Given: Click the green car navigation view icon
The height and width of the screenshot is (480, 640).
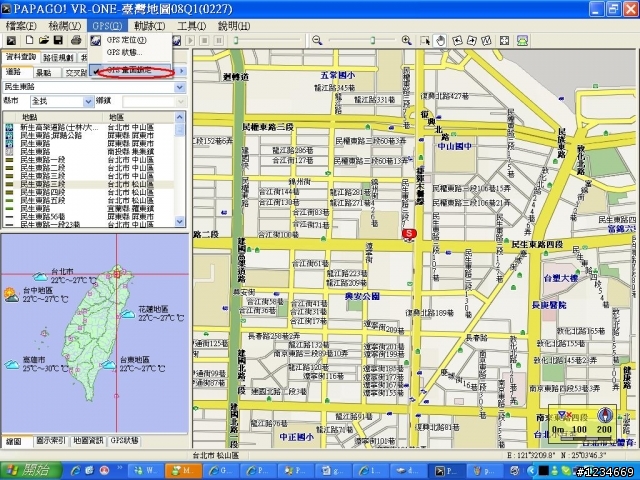Looking at the screenshot, I should pos(522,40).
